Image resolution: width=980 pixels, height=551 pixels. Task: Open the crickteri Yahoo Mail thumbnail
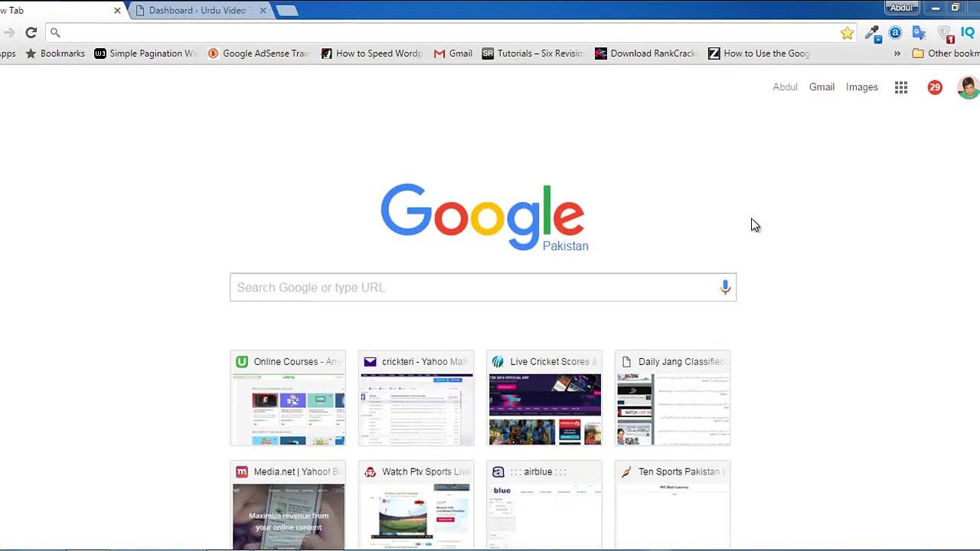(x=416, y=398)
